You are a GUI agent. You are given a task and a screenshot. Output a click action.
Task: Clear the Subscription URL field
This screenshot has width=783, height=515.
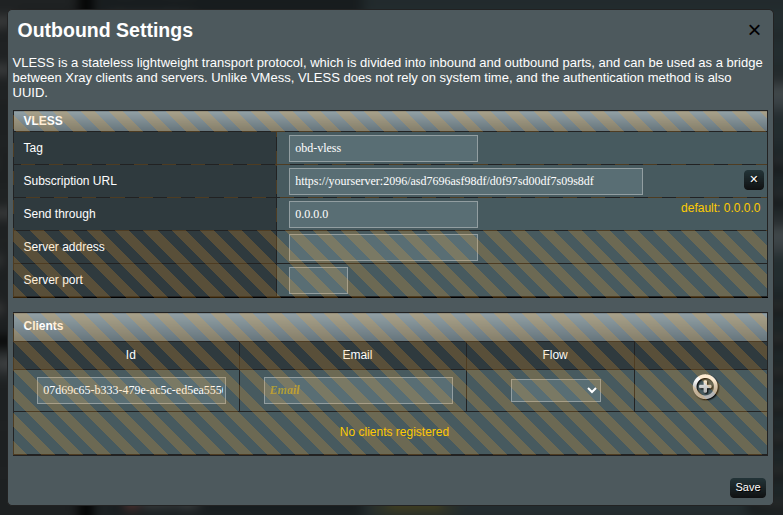754,179
